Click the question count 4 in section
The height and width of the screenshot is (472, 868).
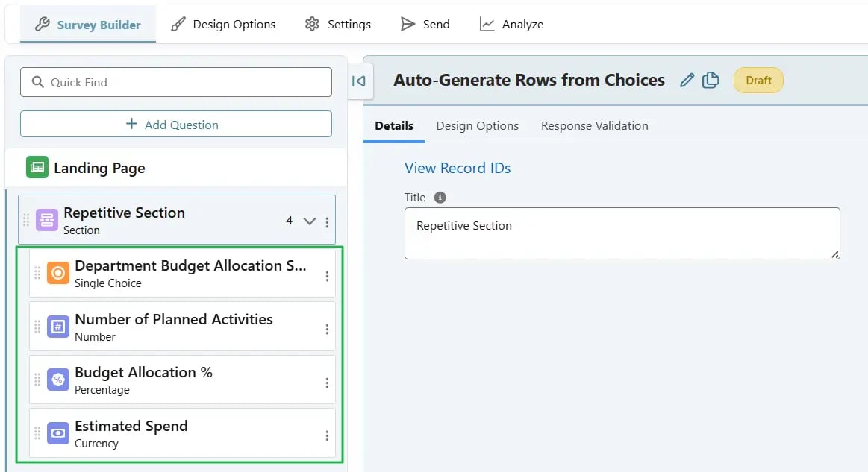(289, 221)
